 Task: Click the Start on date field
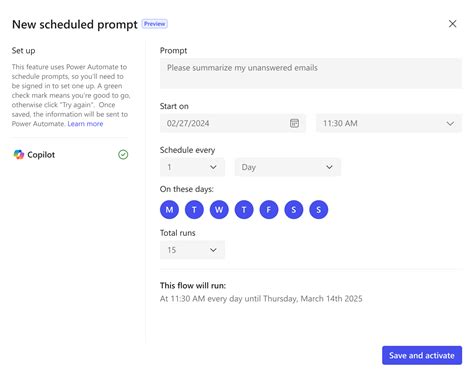coord(233,123)
